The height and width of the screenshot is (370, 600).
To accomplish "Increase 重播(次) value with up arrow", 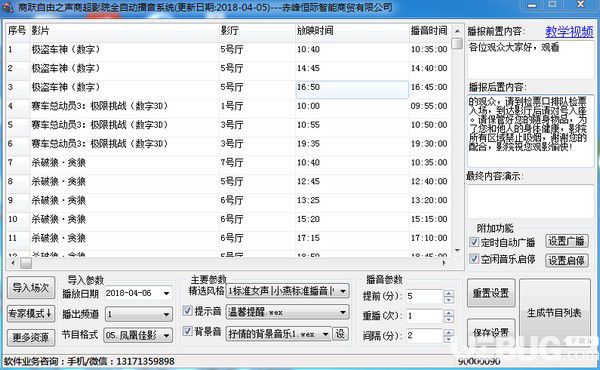I will [x=448, y=313].
